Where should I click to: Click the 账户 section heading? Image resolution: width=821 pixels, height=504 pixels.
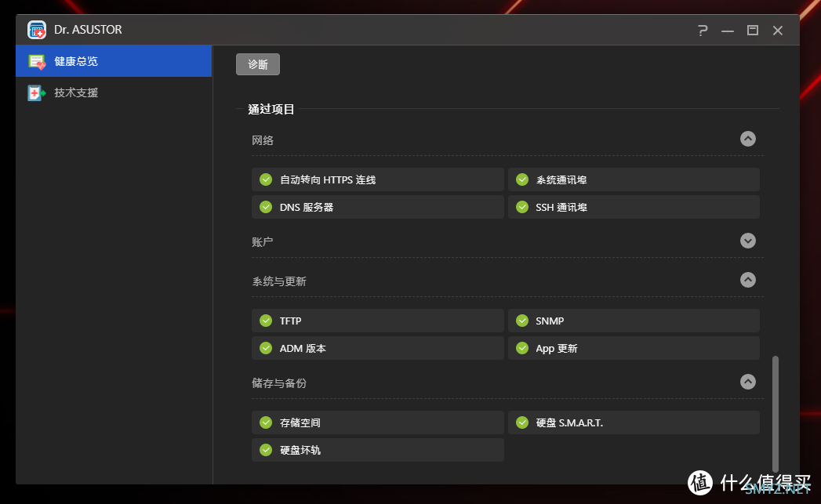(263, 241)
